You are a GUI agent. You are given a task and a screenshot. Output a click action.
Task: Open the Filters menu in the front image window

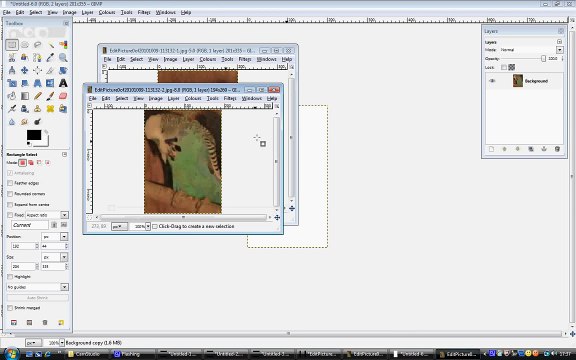tap(230, 98)
